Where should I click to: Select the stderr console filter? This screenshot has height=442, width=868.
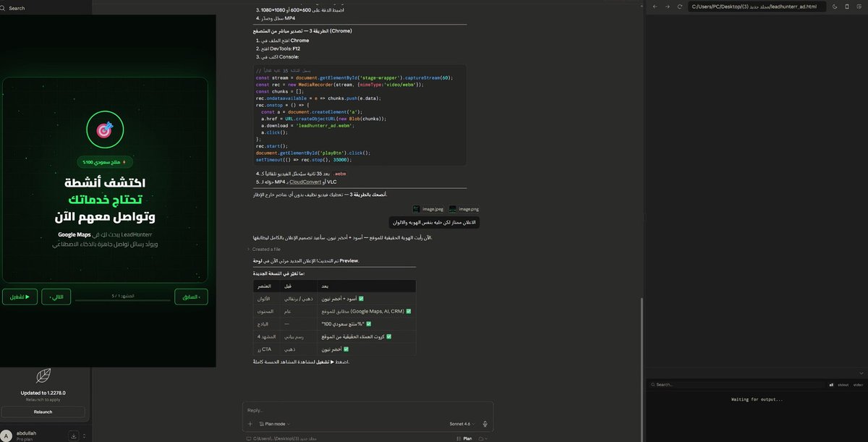coord(858,385)
